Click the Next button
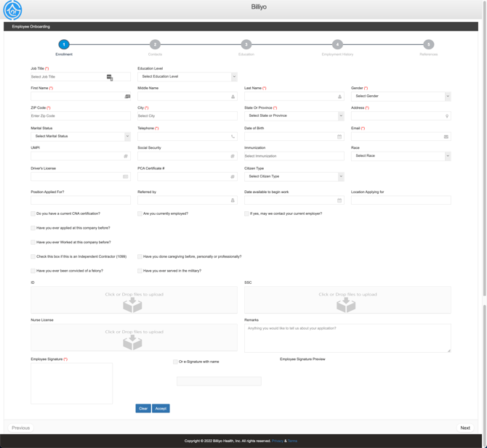The height and width of the screenshot is (448, 487). tap(464, 428)
